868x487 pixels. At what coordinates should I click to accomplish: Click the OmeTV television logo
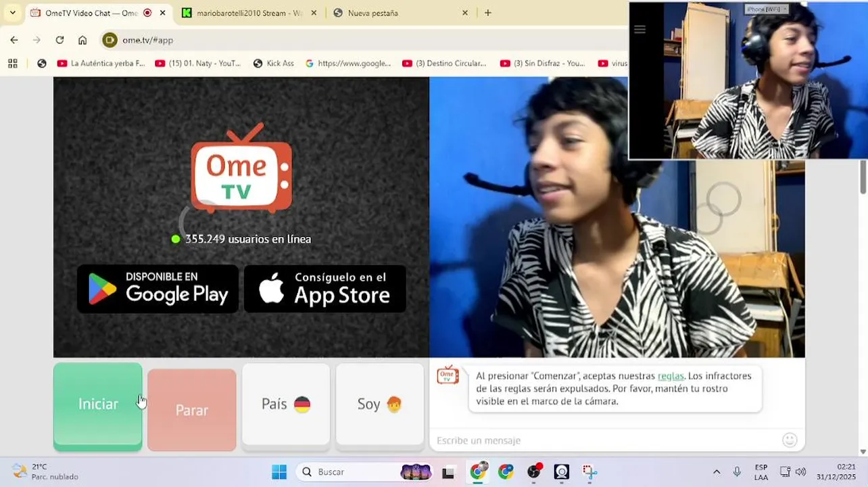(241, 168)
